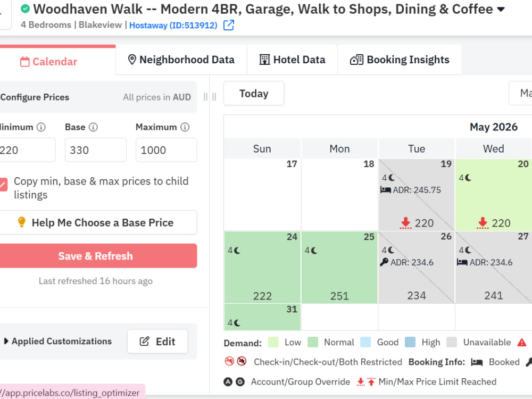Click the Edit customizations button
Screen dimensions: 532x399
pyautogui.click(x=157, y=342)
